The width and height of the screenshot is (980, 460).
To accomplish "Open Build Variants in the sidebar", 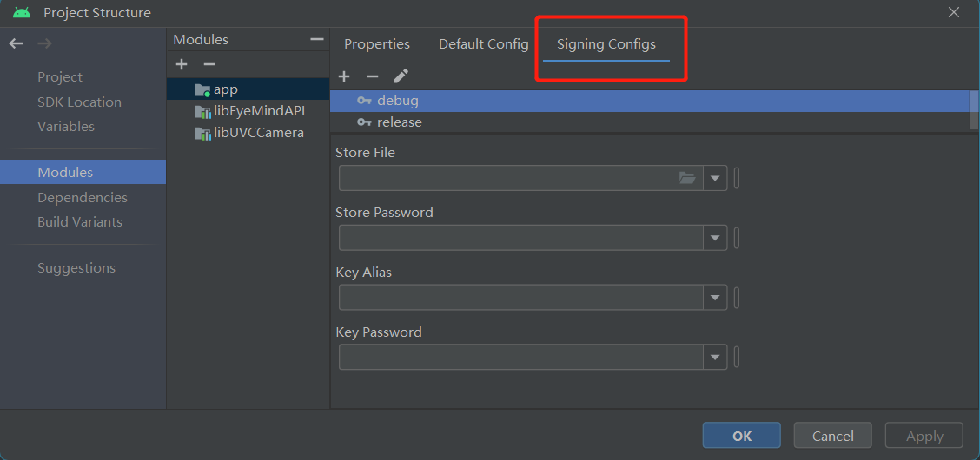I will click(80, 222).
